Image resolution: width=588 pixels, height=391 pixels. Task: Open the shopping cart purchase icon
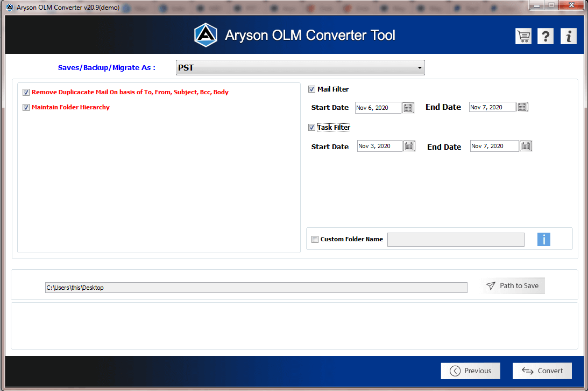coord(523,37)
